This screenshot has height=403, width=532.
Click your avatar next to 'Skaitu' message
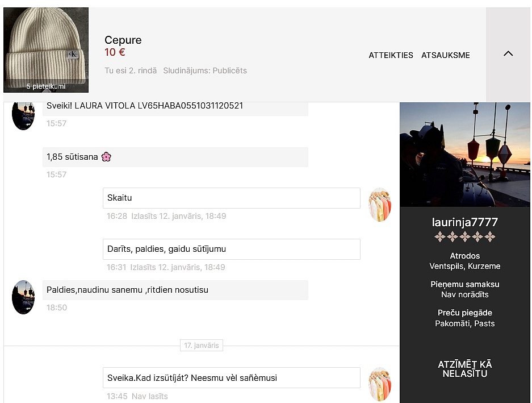(379, 205)
